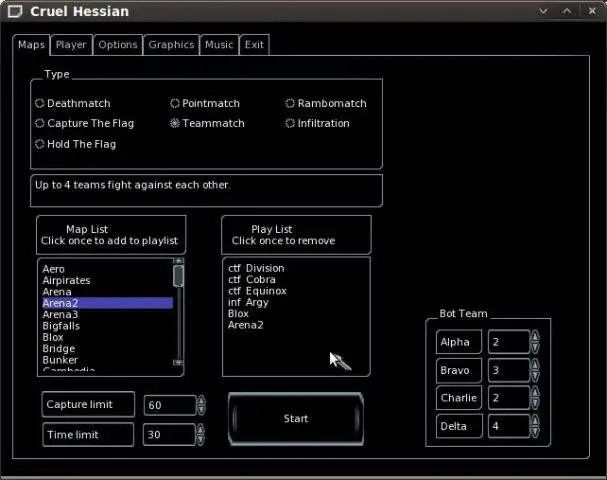
Task: Open the Options tab
Action: (118, 45)
